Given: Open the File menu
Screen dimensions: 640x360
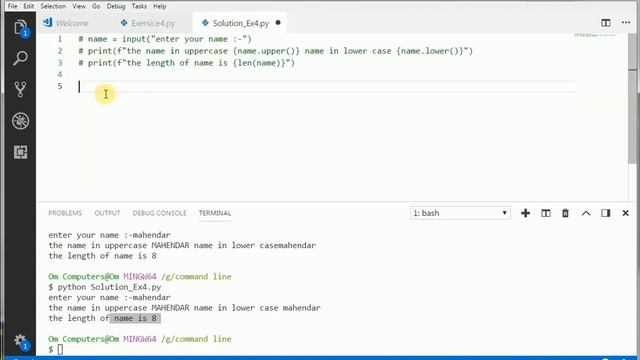Looking at the screenshot, I should click(x=12, y=6).
